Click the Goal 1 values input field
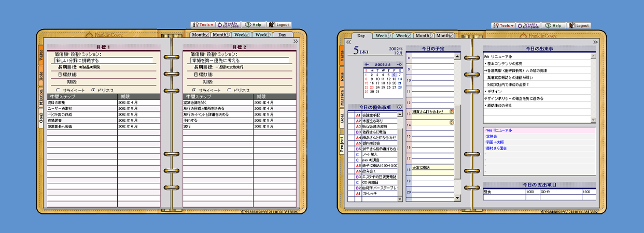The width and height of the screenshot is (644, 233). click(x=105, y=60)
